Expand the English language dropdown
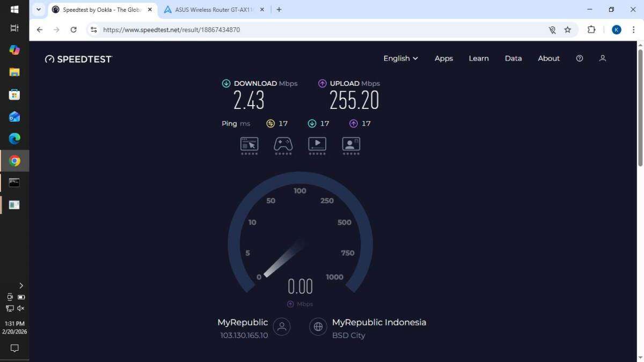The height and width of the screenshot is (362, 644). [x=400, y=58]
